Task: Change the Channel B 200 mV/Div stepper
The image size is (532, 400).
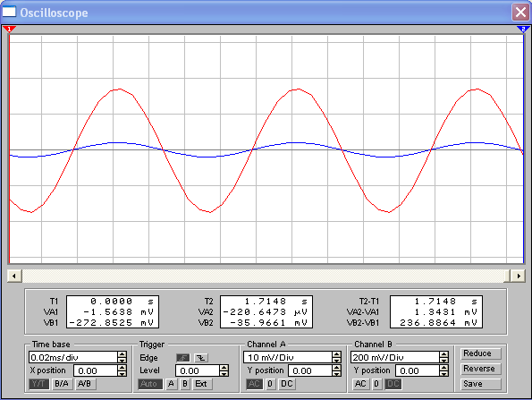Action: pyautogui.click(x=443, y=357)
